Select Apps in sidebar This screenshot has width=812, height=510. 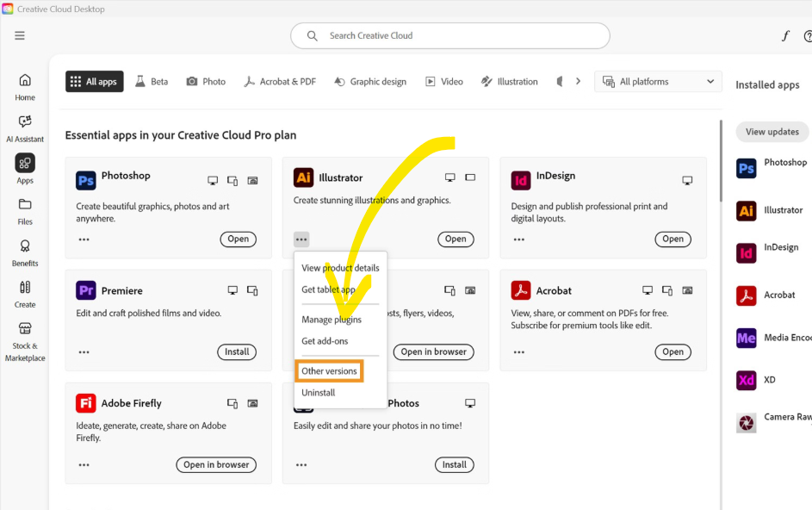[25, 170]
